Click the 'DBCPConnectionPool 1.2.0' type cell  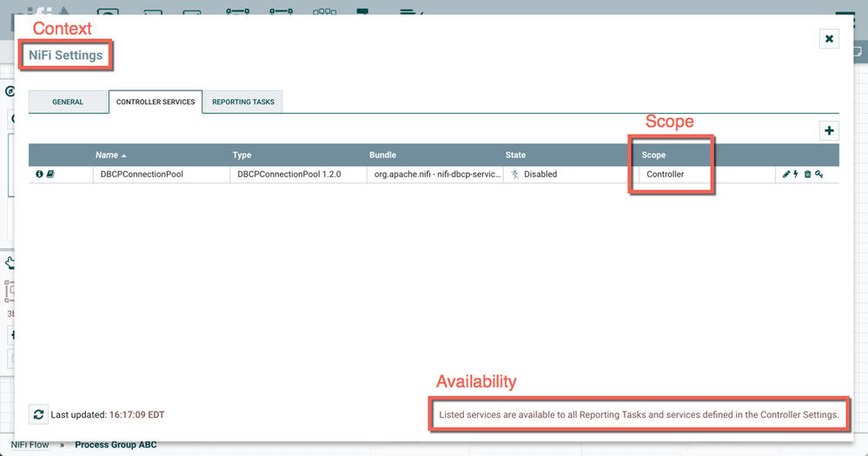tap(298, 175)
